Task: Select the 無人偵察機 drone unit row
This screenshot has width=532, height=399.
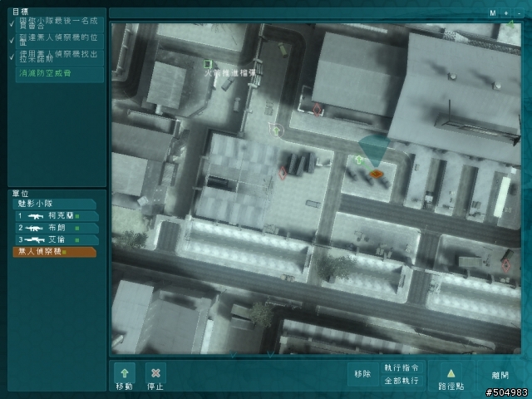Action: tap(55, 252)
